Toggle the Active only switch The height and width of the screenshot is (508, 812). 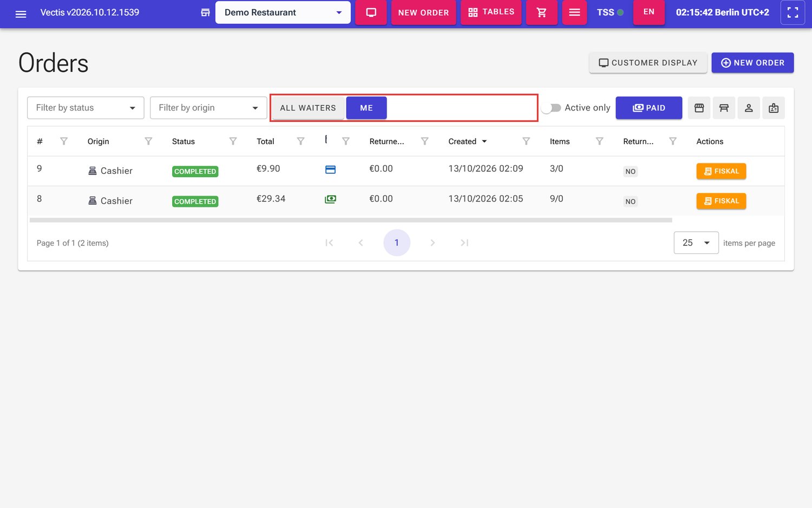(x=552, y=108)
